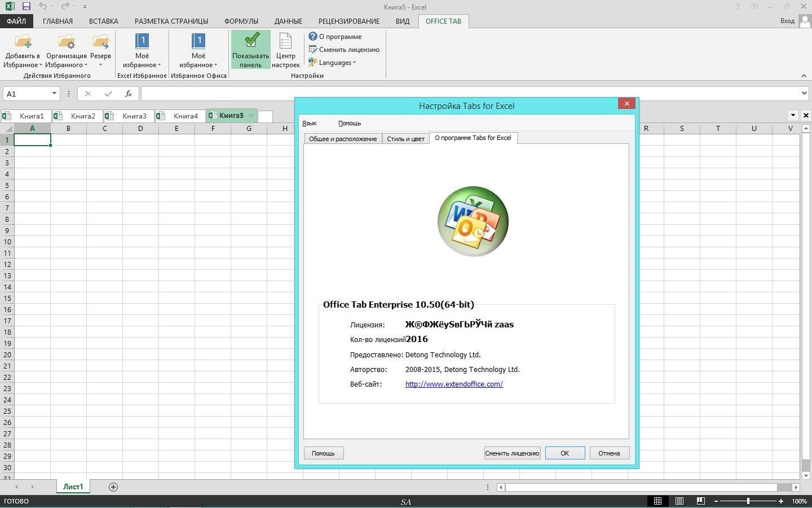Open the ФАЙЛ menu
812x508 pixels.
coord(16,21)
